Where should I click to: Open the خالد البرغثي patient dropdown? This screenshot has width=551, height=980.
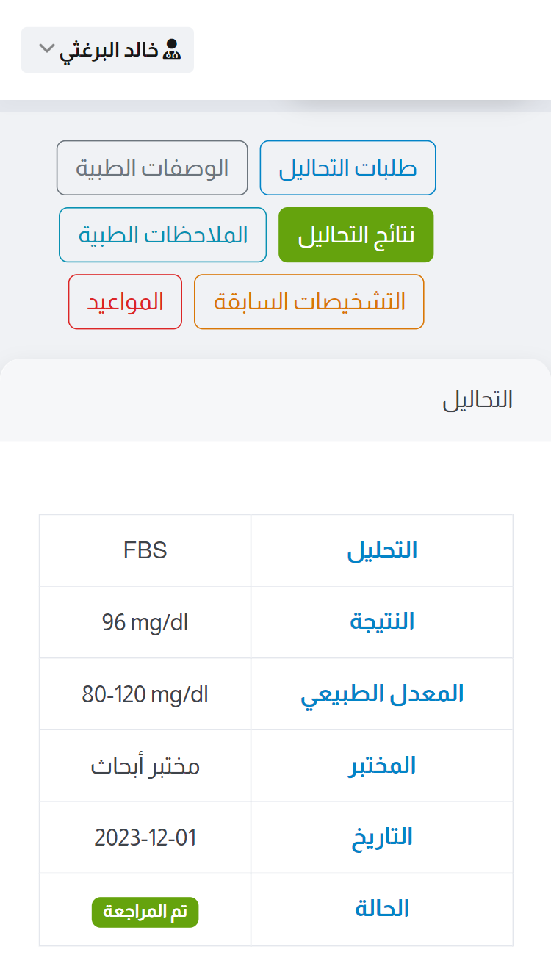click(x=107, y=49)
